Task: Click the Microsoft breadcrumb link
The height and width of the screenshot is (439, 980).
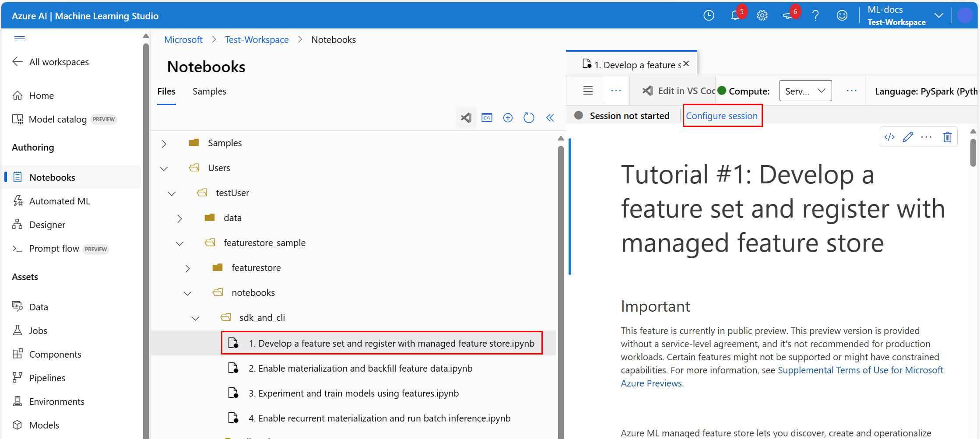Action: (183, 39)
